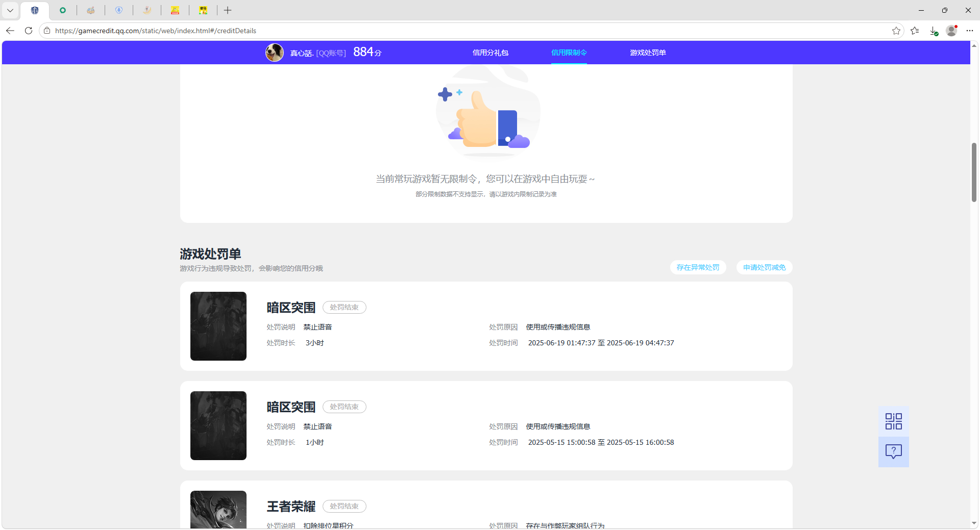Open the tab search dropdown arrow
The image size is (980, 530).
pos(10,10)
